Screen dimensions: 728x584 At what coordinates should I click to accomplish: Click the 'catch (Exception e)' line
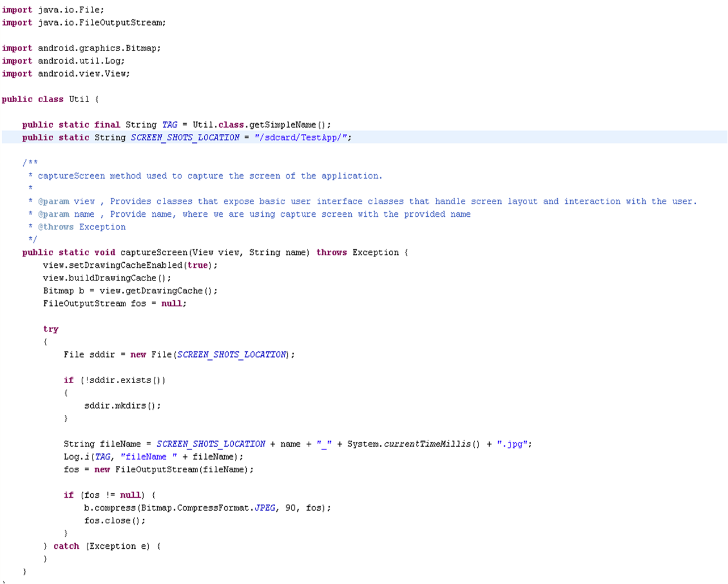click(x=102, y=546)
